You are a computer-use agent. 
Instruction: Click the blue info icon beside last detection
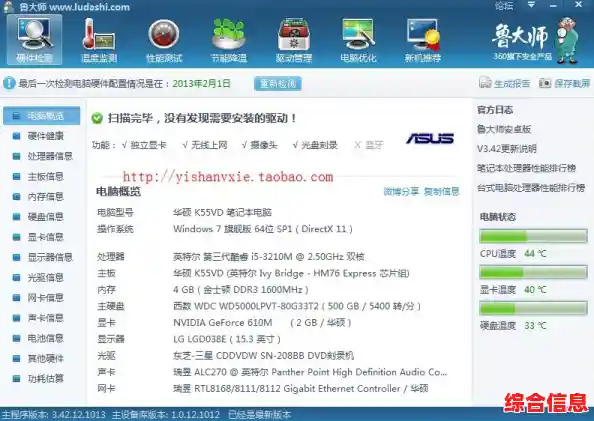[x=9, y=83]
